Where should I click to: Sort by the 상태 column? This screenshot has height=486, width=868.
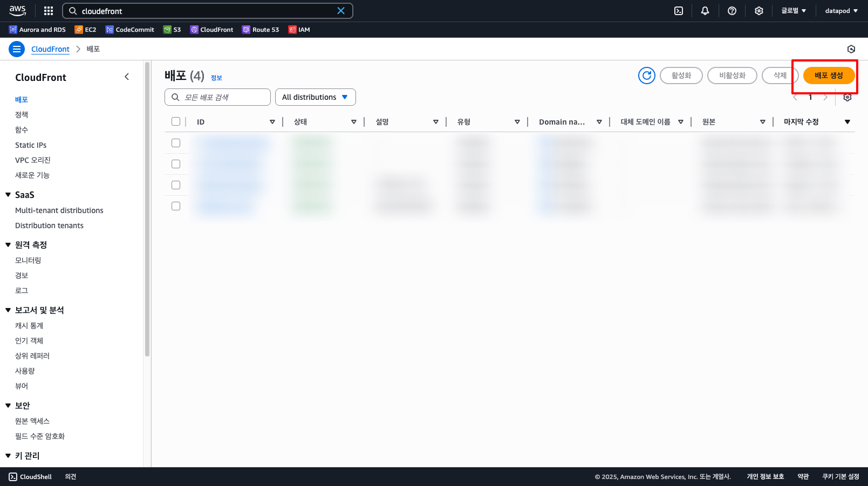click(x=354, y=122)
